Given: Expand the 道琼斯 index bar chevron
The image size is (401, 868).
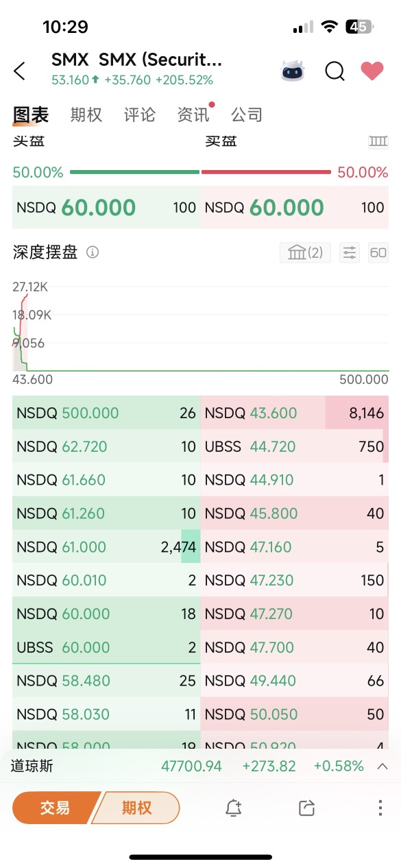Looking at the screenshot, I should (382, 766).
